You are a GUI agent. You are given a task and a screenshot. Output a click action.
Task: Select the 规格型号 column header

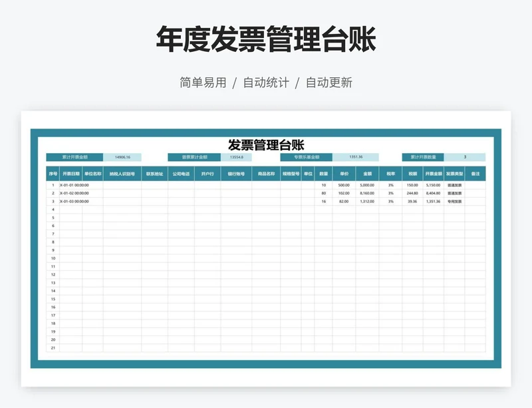point(291,174)
